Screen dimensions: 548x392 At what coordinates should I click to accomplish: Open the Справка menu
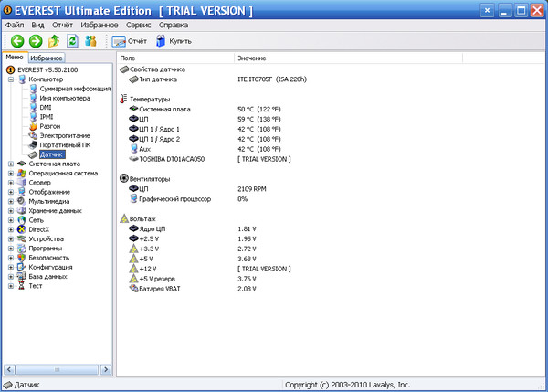[x=174, y=26]
